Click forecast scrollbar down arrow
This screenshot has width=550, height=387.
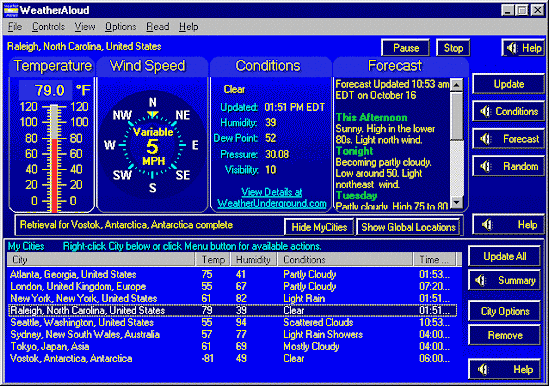(457, 202)
